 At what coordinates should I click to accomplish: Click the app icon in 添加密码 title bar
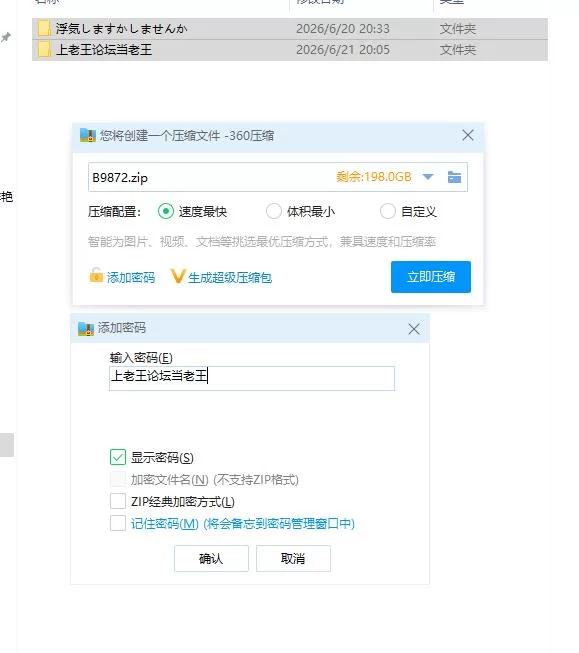(x=86, y=329)
